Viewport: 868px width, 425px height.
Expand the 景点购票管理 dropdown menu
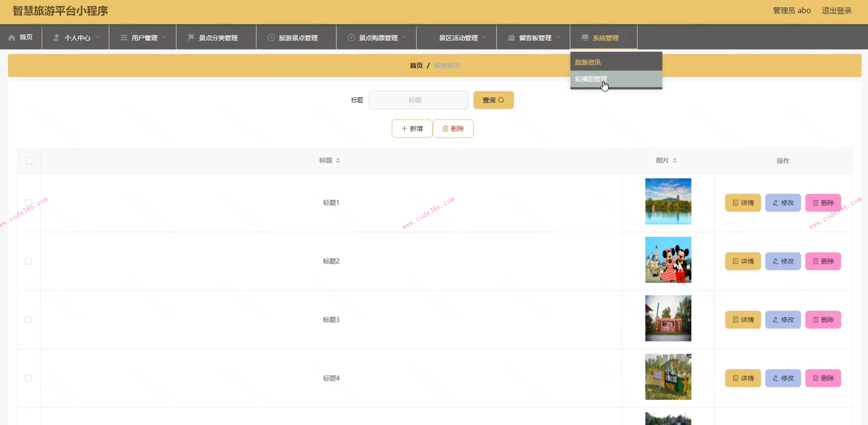click(x=377, y=37)
